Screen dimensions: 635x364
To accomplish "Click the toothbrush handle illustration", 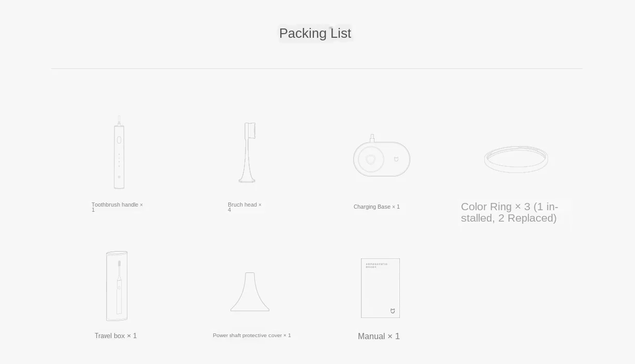I will point(119,152).
